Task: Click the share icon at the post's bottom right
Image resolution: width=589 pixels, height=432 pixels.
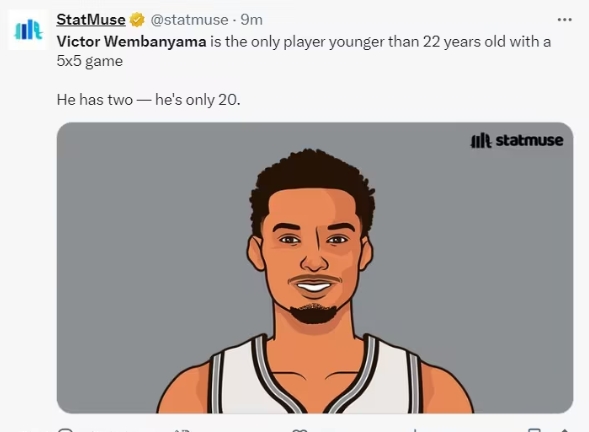Action: point(564,430)
